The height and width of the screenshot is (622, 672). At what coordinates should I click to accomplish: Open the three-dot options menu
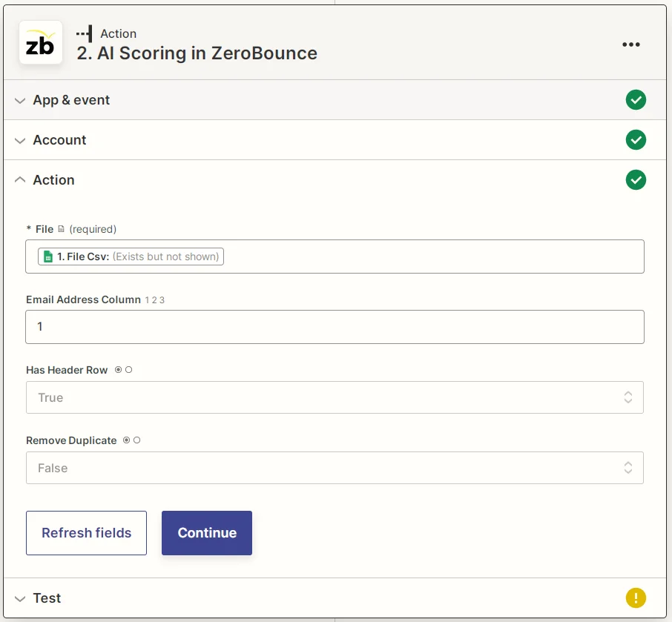pyautogui.click(x=631, y=44)
